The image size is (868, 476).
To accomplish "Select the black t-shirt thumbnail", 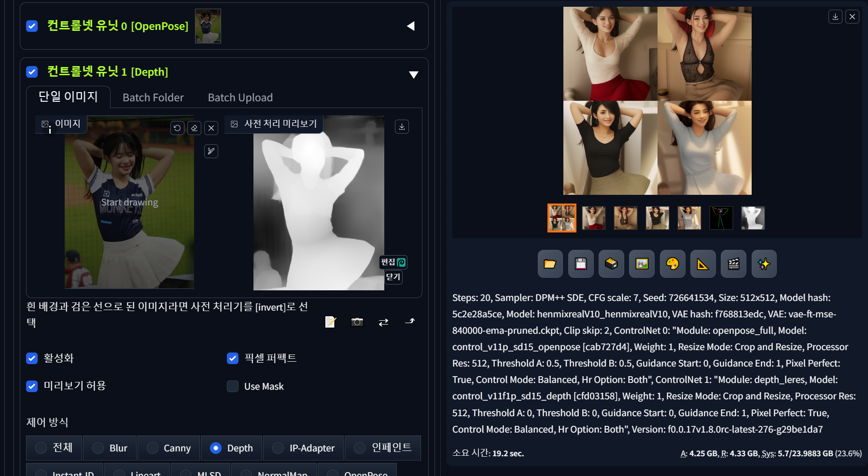I will click(x=657, y=218).
